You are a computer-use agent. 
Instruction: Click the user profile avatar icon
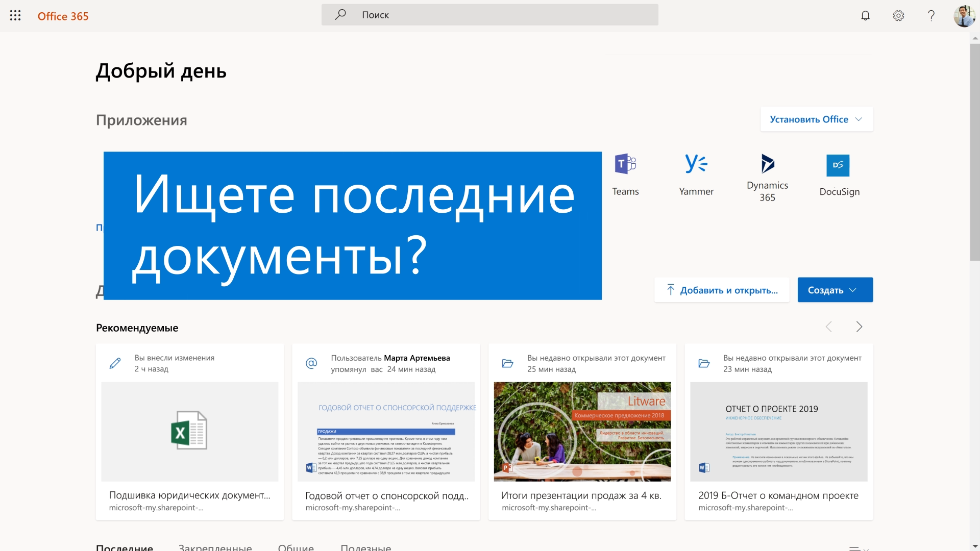[x=964, y=15]
